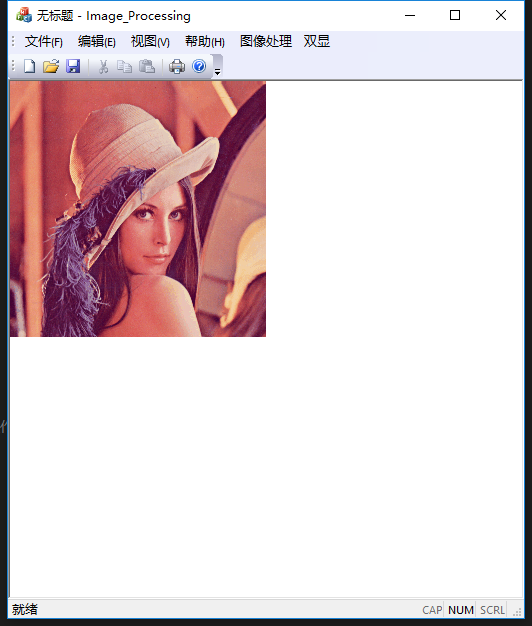Open a file with the folder icon
The image size is (532, 626).
point(51,66)
